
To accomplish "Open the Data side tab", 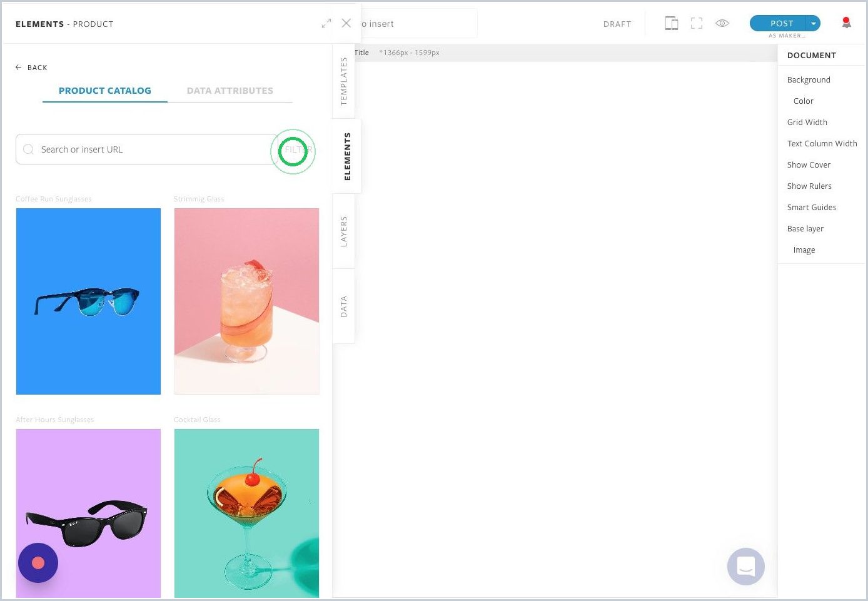I will 343,306.
